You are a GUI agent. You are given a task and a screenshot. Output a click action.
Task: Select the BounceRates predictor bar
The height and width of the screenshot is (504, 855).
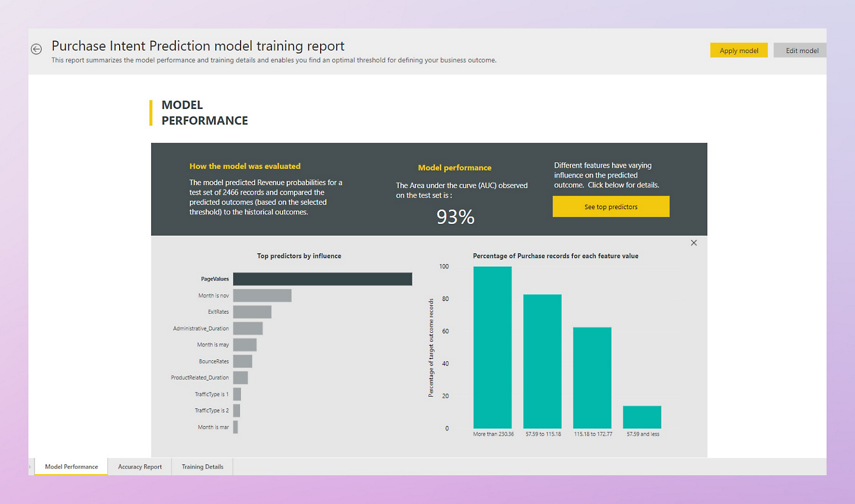pos(243,361)
